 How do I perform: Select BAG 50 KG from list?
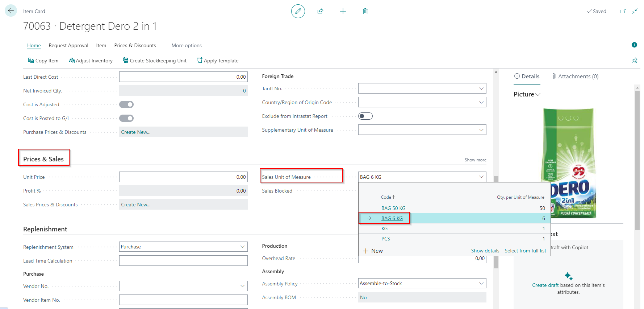[x=393, y=208]
